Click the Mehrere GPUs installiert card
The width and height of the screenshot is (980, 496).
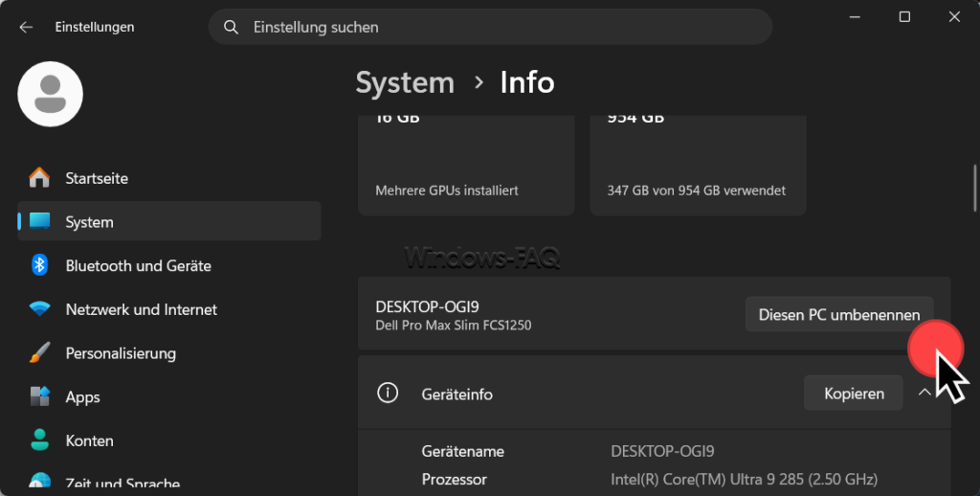pos(466,166)
